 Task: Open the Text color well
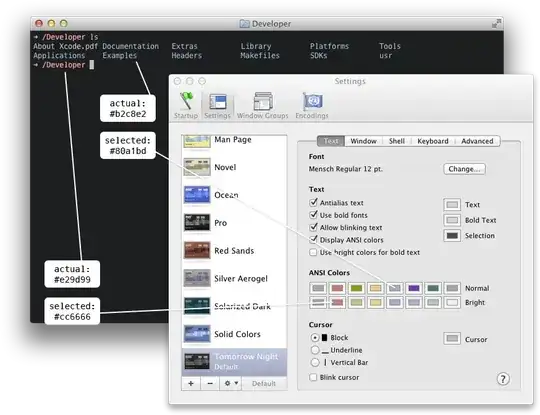pyautogui.click(x=452, y=205)
